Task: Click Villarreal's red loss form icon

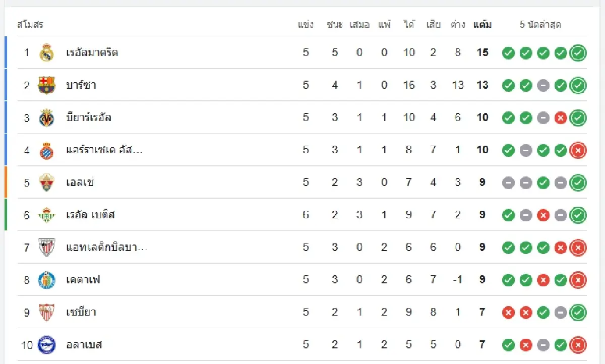Action: (560, 118)
